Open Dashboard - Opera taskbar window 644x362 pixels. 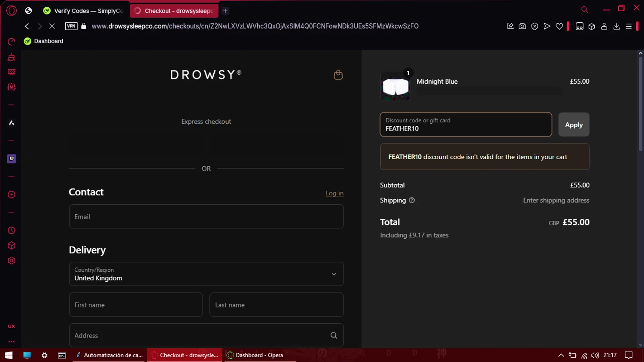pyautogui.click(x=260, y=355)
